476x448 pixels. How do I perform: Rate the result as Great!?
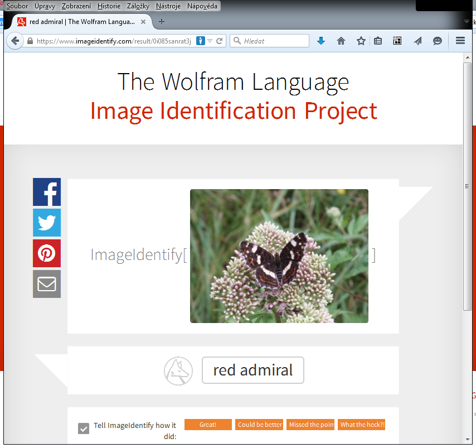pyautogui.click(x=208, y=425)
